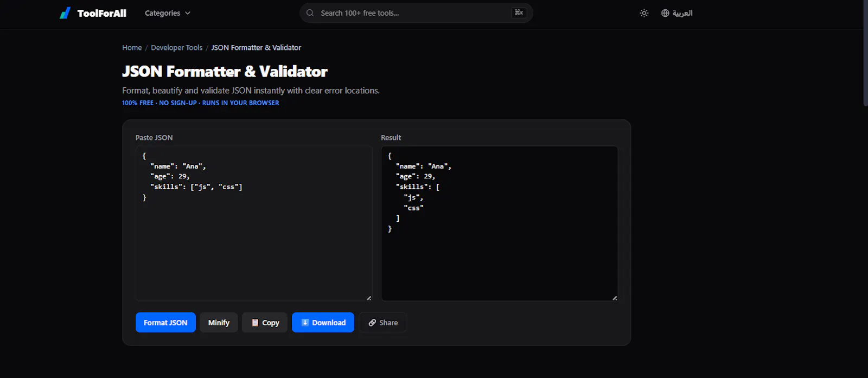Image resolution: width=868 pixels, height=378 pixels.
Task: Expand the Categories dropdown menu
Action: pos(168,13)
